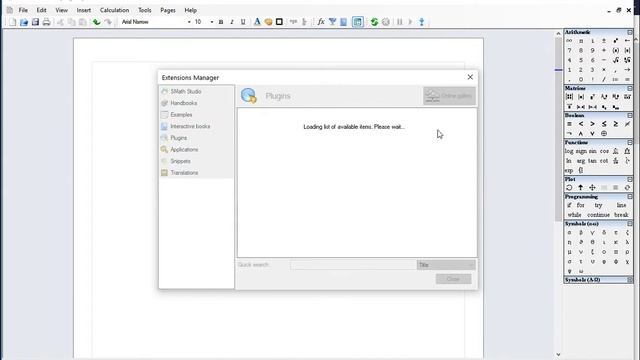Collapse the Functions panel
The height and width of the screenshot is (360, 640).
(630, 142)
